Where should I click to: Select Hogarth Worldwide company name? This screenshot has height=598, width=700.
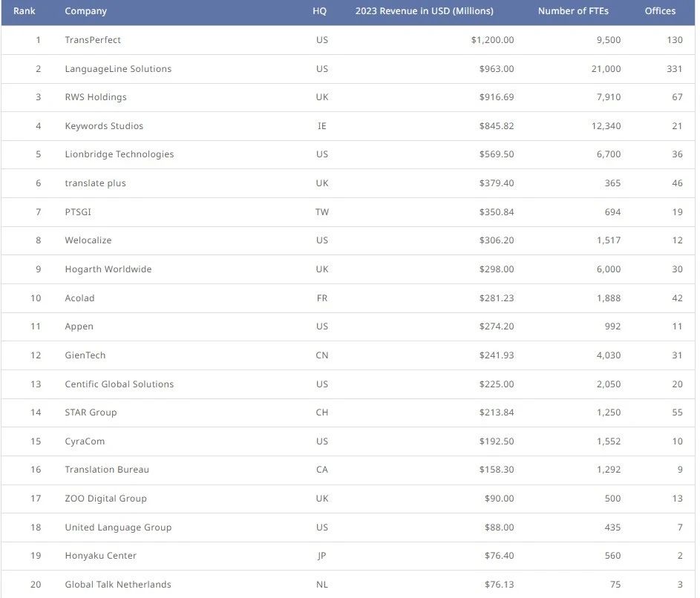point(108,269)
